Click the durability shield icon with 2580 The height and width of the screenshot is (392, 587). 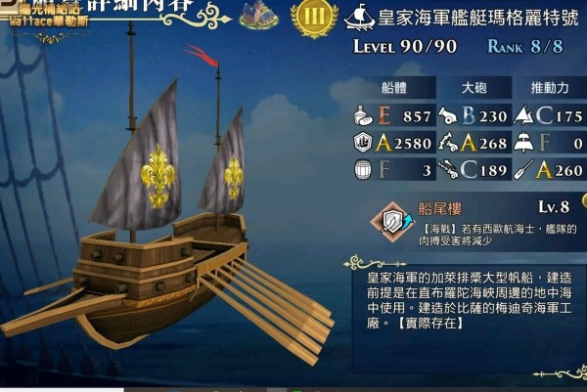(x=363, y=143)
